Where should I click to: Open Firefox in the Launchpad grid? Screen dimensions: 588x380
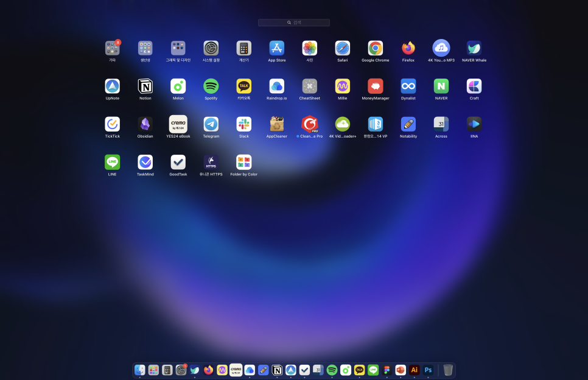point(408,48)
